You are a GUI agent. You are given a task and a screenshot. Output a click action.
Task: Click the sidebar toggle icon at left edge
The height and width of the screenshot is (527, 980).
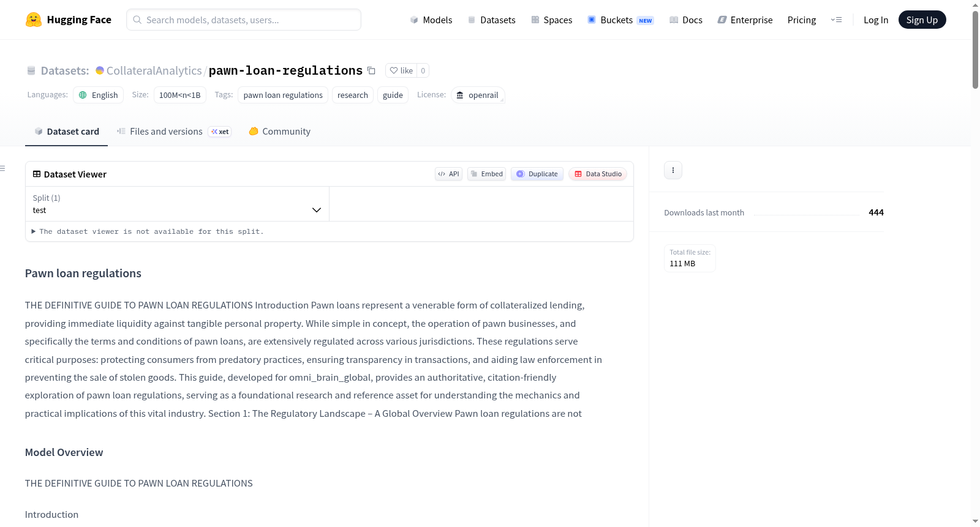click(3, 168)
